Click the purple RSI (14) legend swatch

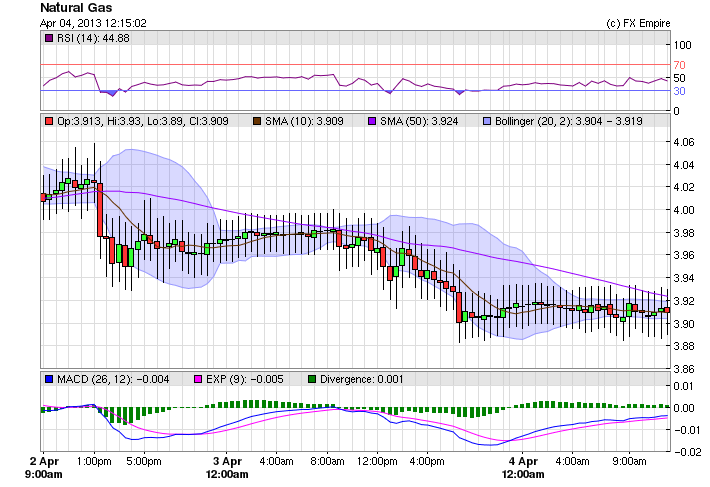pos(49,39)
